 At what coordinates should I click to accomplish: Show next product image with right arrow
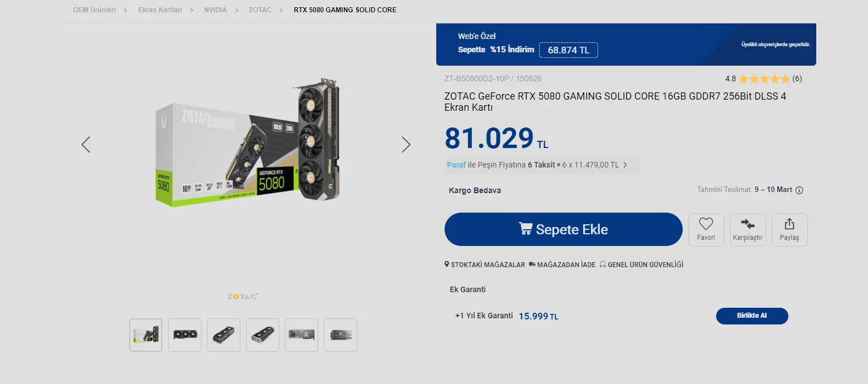coord(406,145)
